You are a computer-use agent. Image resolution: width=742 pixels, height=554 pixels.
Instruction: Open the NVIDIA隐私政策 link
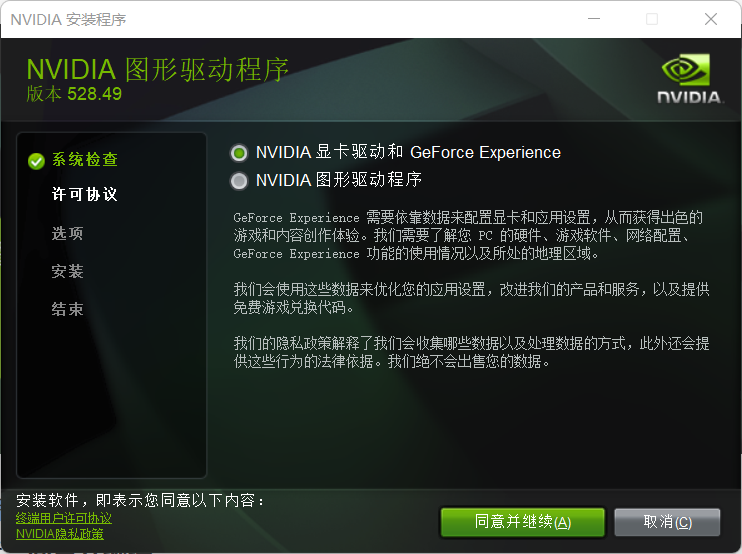[x=60, y=534]
